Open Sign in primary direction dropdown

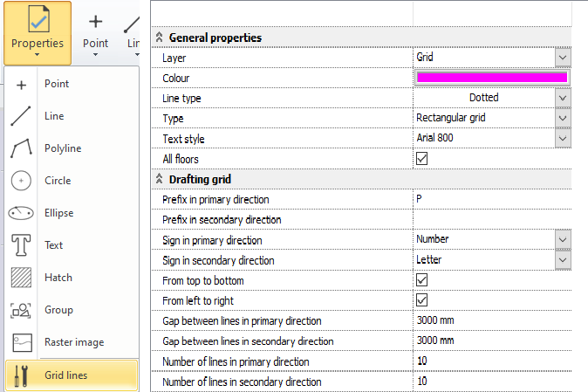(x=563, y=239)
